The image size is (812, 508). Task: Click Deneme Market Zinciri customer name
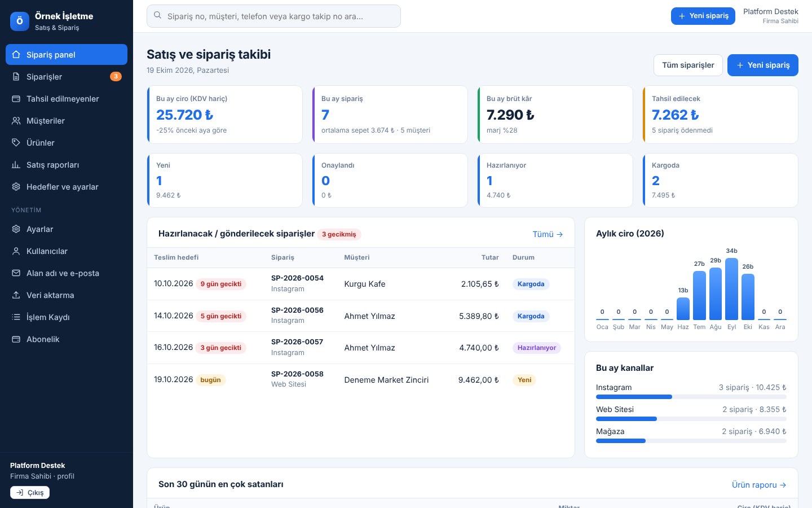[386, 380]
